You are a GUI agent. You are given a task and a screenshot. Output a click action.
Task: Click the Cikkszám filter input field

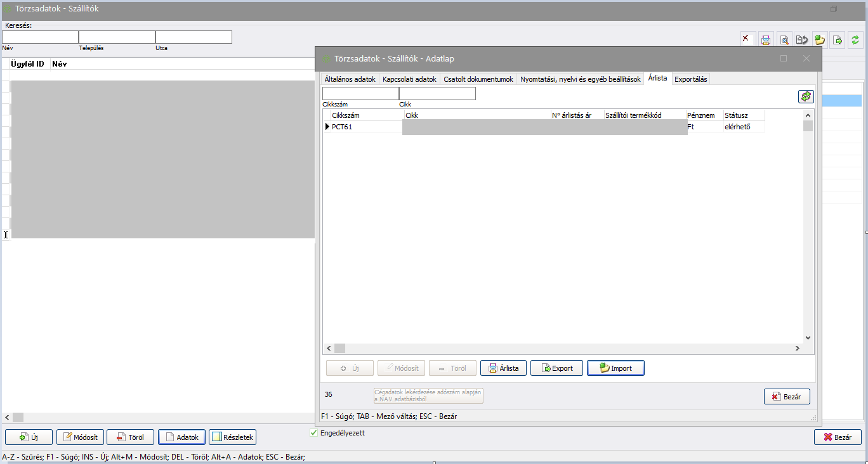(360, 94)
